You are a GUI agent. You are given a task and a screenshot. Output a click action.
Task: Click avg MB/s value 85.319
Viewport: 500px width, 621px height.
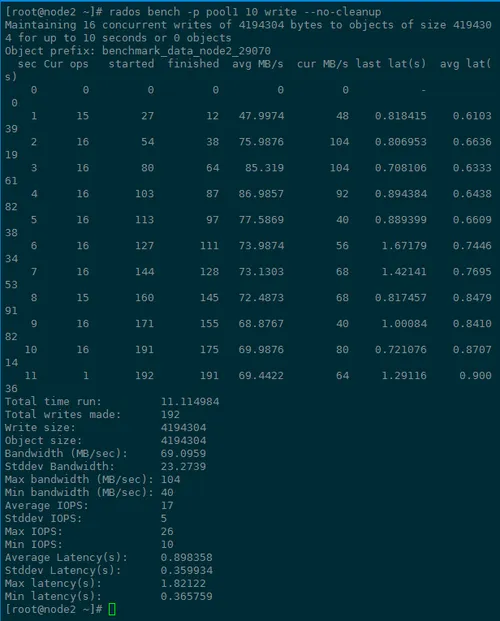pos(264,168)
